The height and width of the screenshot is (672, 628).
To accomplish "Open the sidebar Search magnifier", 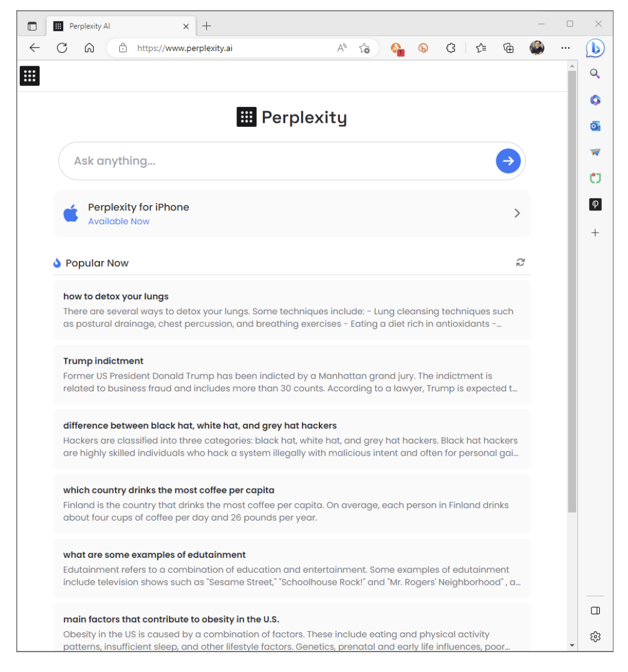I will point(595,74).
